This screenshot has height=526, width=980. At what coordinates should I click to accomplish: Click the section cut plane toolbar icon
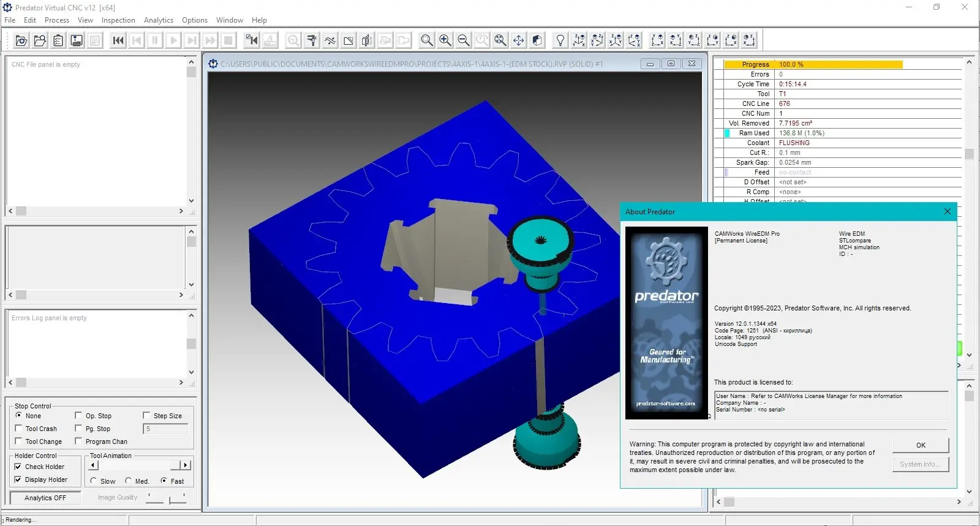[x=349, y=40]
